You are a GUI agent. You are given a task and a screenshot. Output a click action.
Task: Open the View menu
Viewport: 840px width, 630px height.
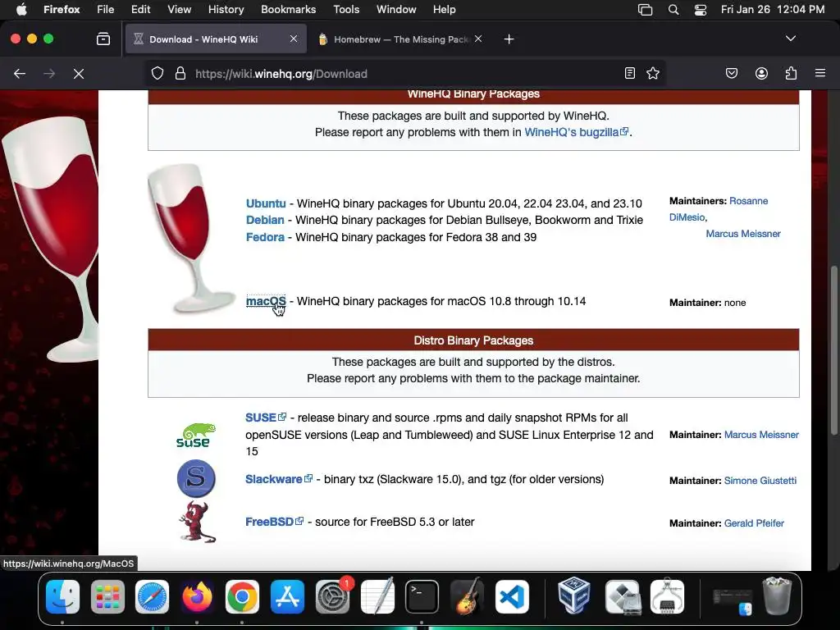pos(179,9)
